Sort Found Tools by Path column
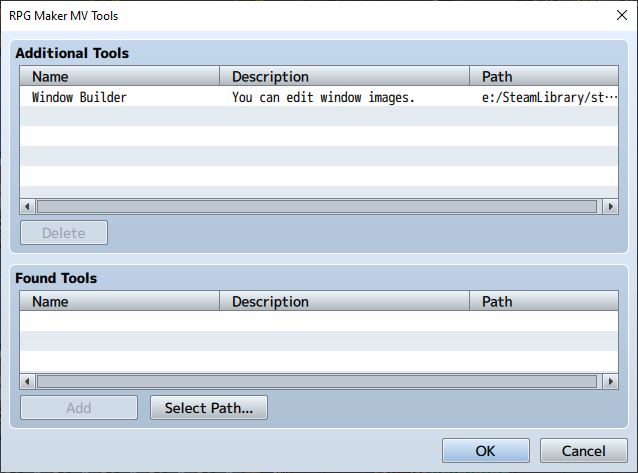This screenshot has height=473, width=638. 544,301
